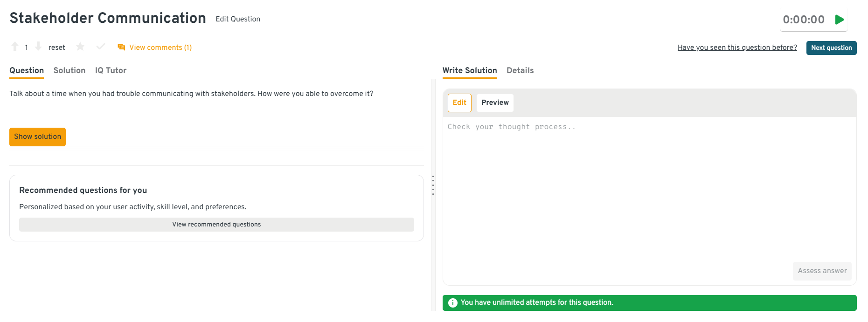Screen dimensions: 868x322
Task: Click the comments speech bubble icon
Action: (x=121, y=47)
